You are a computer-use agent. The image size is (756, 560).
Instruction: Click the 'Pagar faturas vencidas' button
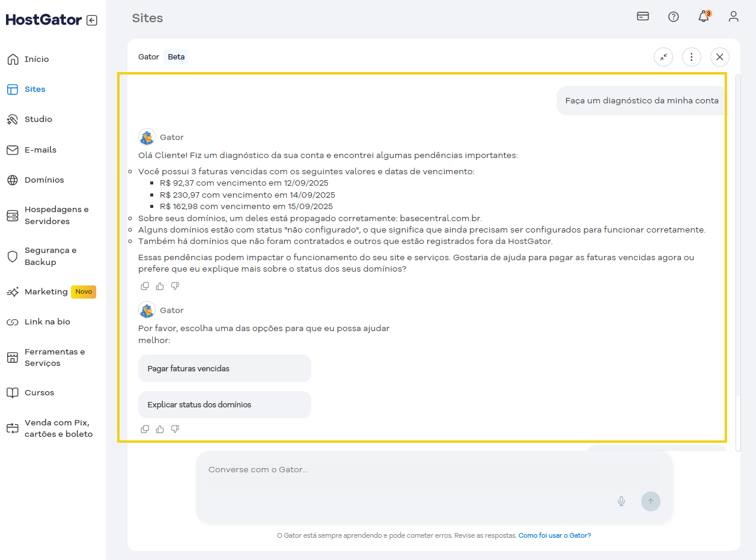[224, 368]
